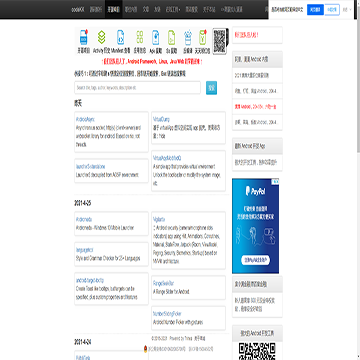Open the So extract tool icon

[x=171, y=37]
